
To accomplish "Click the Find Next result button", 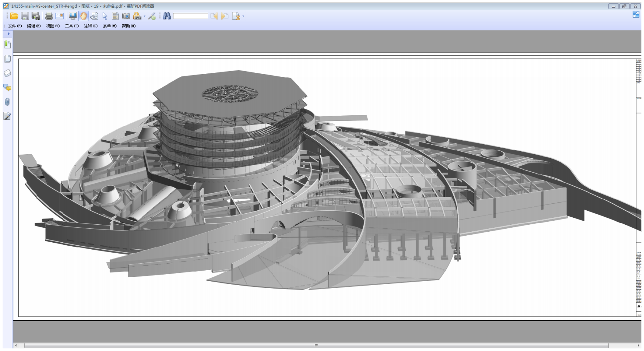I will coord(224,16).
